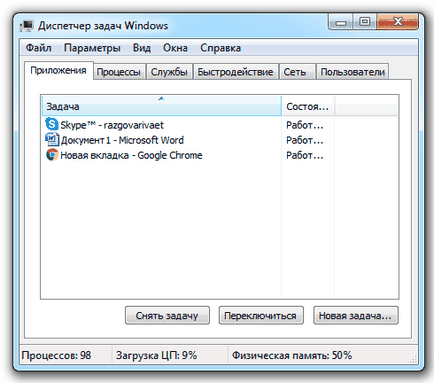Screen dimensions: 434x383
Task: Click the Переключиться button
Action: pyautogui.click(x=261, y=315)
